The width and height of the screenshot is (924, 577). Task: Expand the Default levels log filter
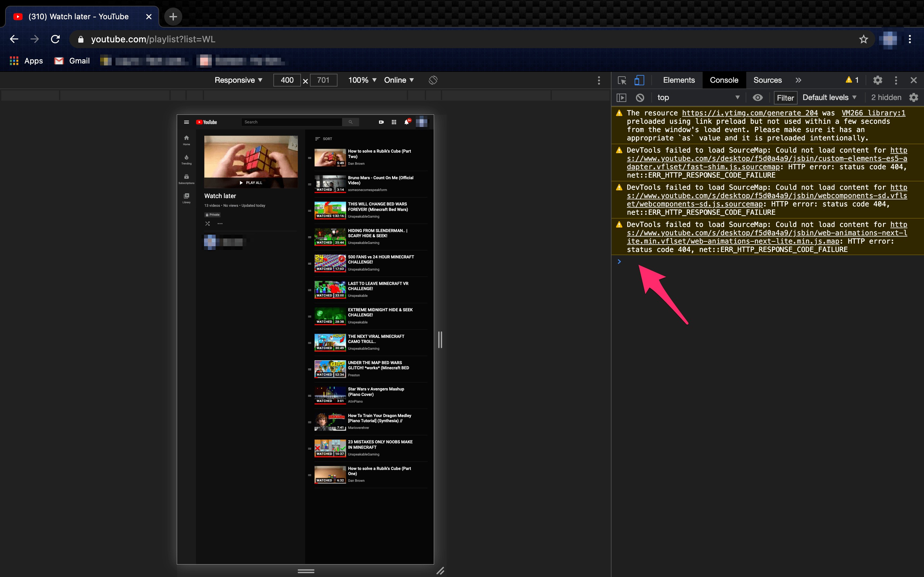coord(829,98)
